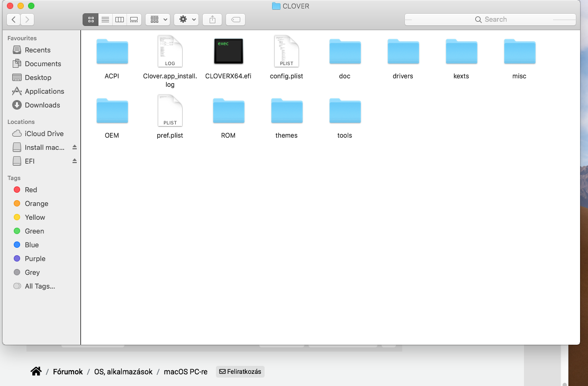
Task: Switch to gallery view
Action: [134, 20]
